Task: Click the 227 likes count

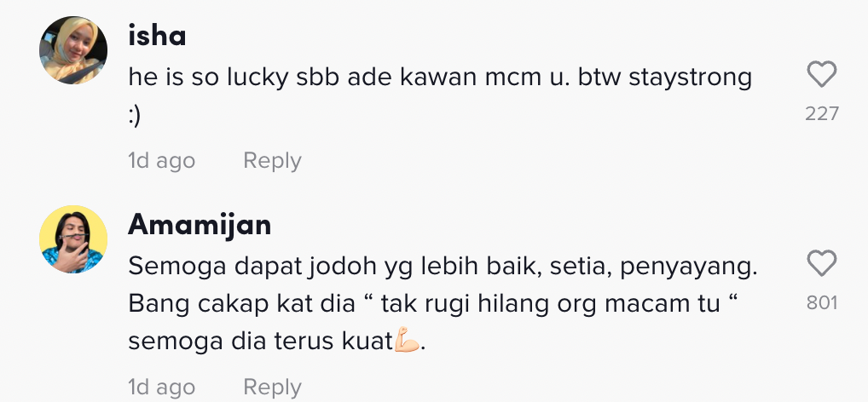Action: click(822, 114)
